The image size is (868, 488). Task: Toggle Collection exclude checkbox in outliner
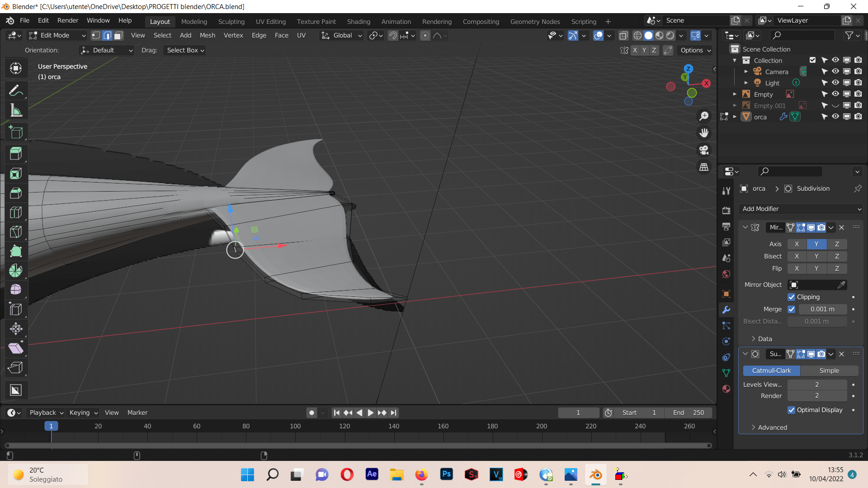pyautogui.click(x=812, y=60)
